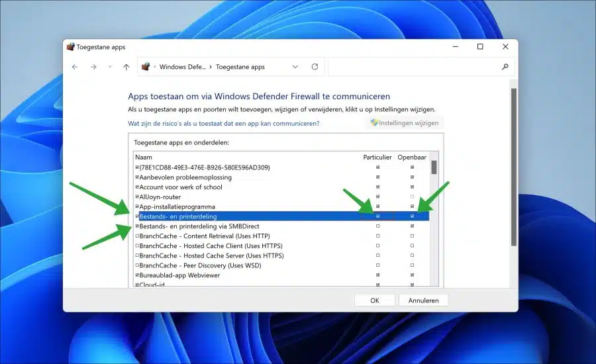Viewport: 596px width, 364px height.
Task: Select BranchCache - Hosted Cache Server (Uses HTTPS)
Action: (281, 255)
